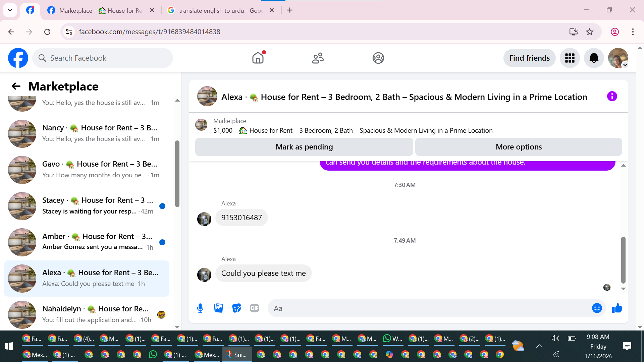
Task: Open the GIF picker
Action: tap(255, 308)
